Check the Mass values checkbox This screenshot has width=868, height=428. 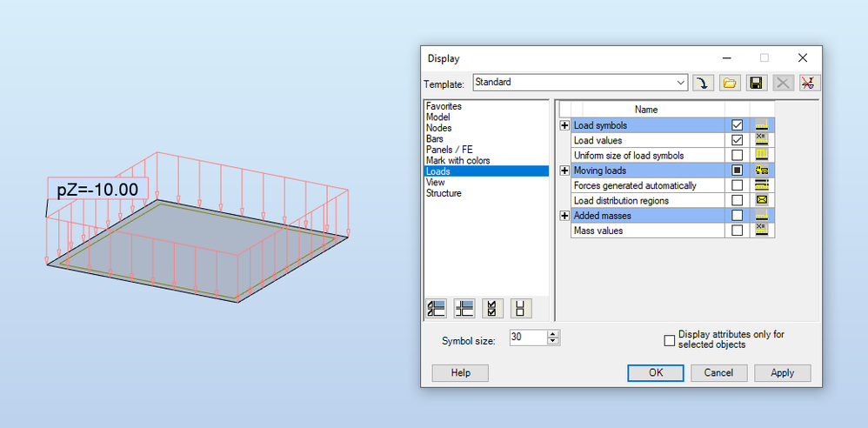coord(737,230)
